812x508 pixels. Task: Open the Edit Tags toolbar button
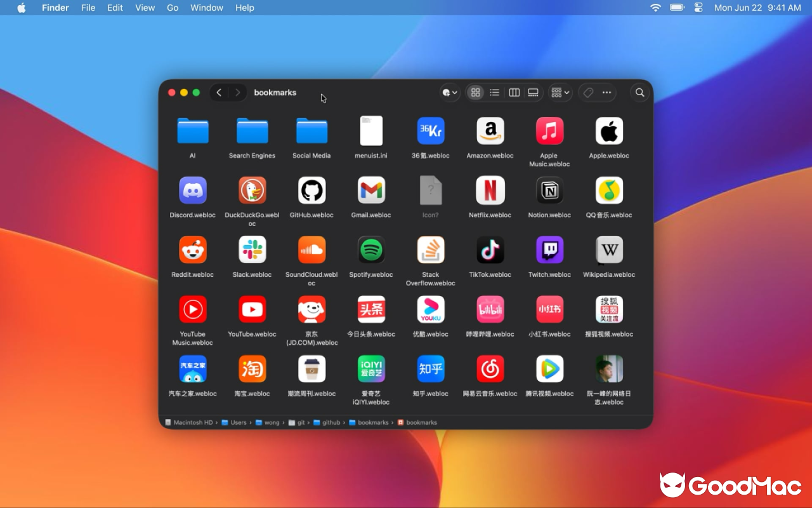point(588,93)
